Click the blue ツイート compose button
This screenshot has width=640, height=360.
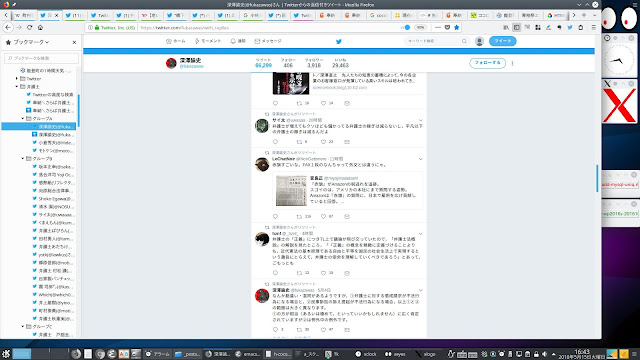click(502, 41)
